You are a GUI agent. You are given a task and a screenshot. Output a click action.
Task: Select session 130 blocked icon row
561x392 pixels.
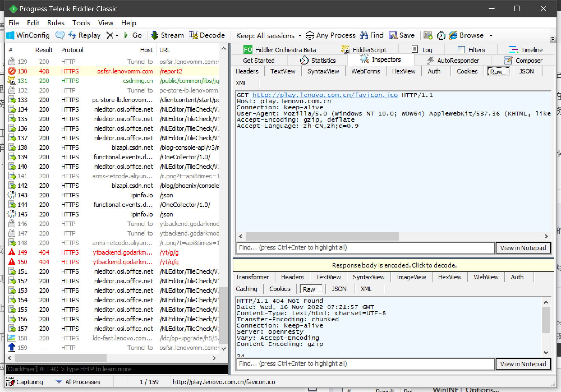point(12,71)
